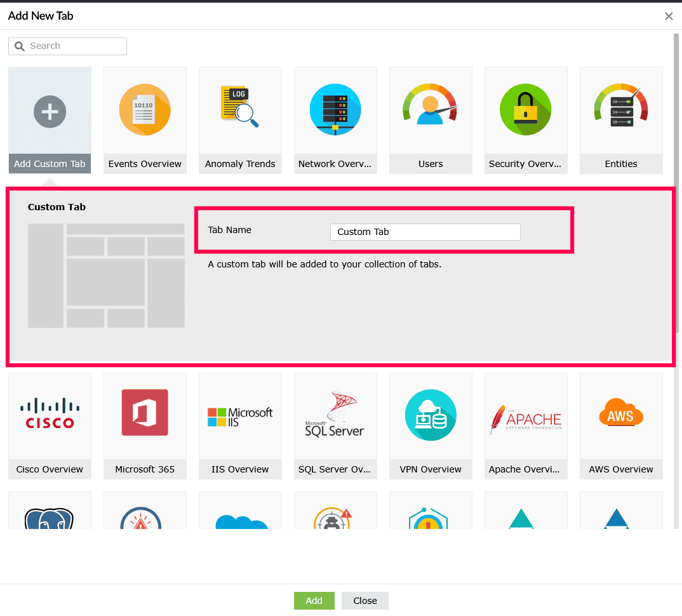682x616 pixels.
Task: Click the Custom Tab layout preview thumbnail
Action: pos(106,276)
